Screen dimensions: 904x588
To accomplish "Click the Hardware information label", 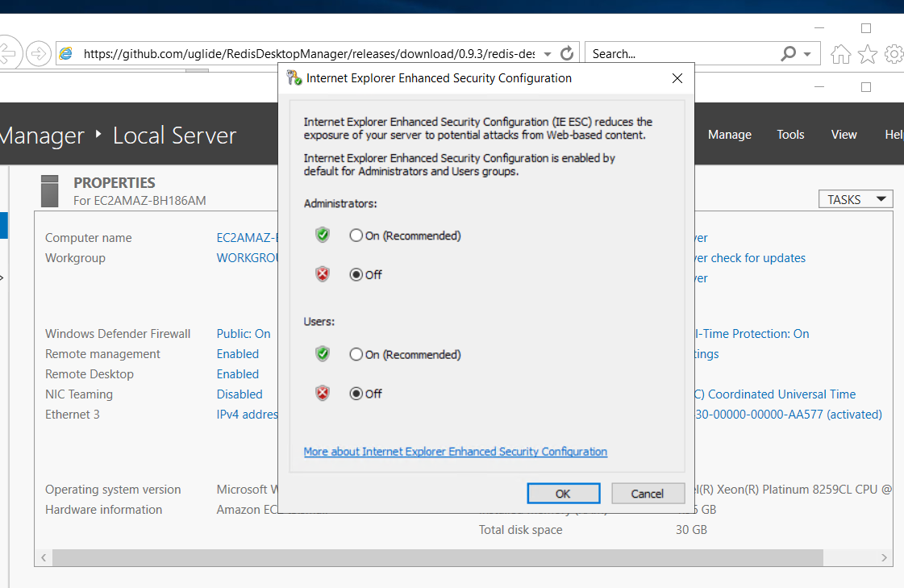I will point(104,510).
